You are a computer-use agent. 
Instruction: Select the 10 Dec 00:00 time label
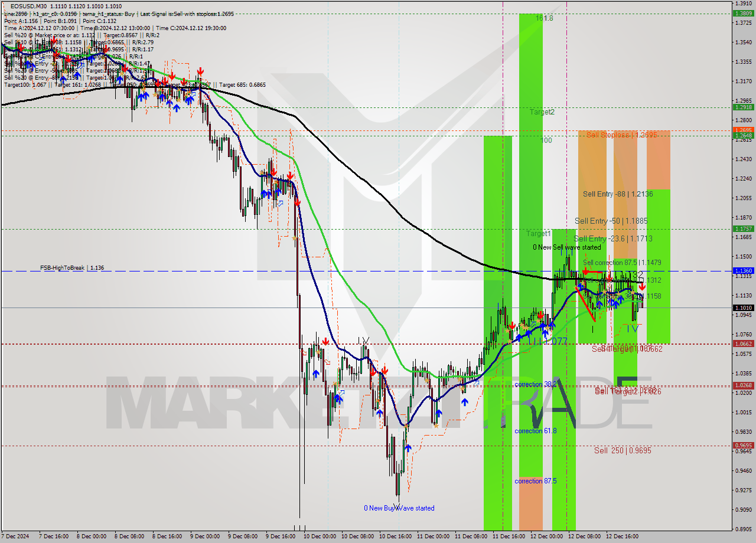point(320,537)
